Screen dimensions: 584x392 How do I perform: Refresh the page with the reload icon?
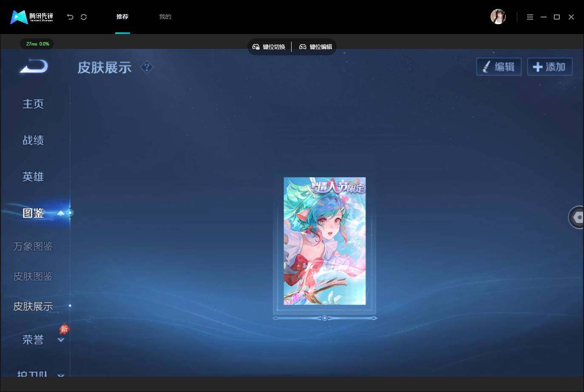coord(84,17)
